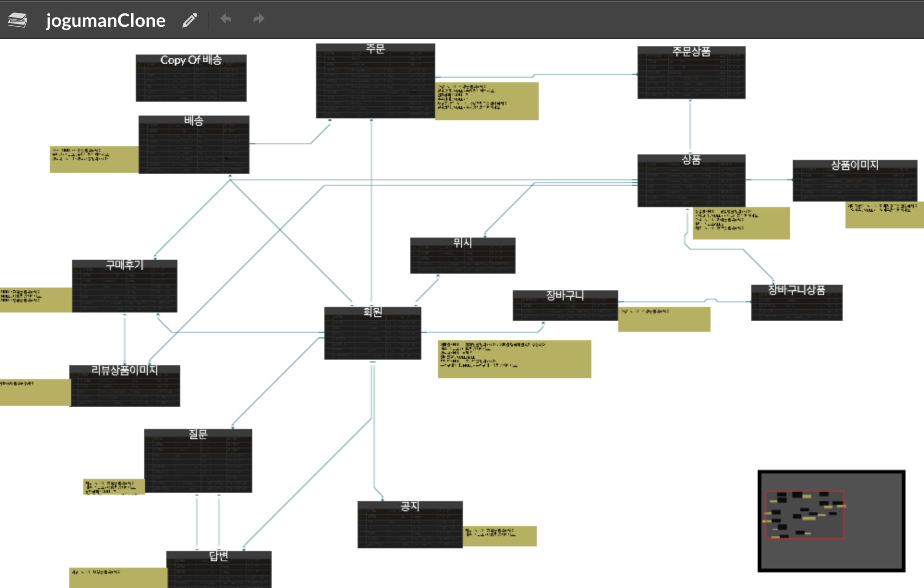The image size is (924, 588).
Task: Select the 상품이미지 table header
Action: pos(854,165)
